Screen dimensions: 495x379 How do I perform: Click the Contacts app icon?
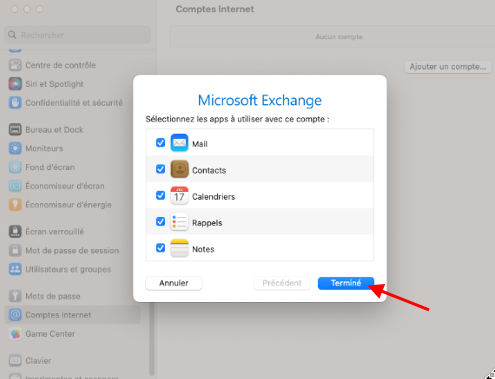[179, 169]
